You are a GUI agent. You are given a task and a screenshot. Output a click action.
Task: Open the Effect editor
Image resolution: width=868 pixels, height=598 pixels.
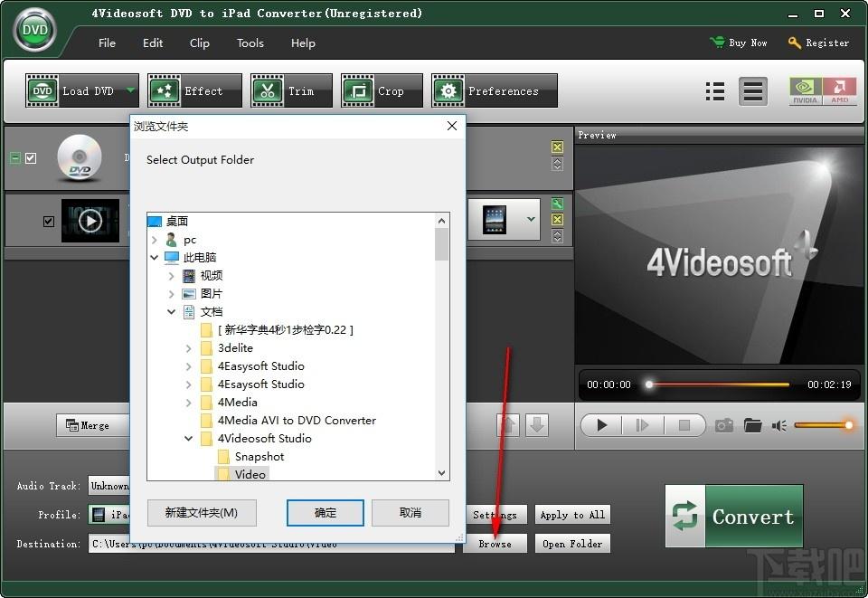click(194, 90)
